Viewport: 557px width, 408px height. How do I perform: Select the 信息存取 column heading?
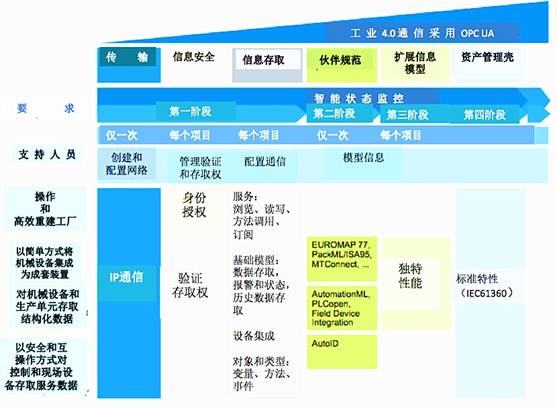click(267, 65)
